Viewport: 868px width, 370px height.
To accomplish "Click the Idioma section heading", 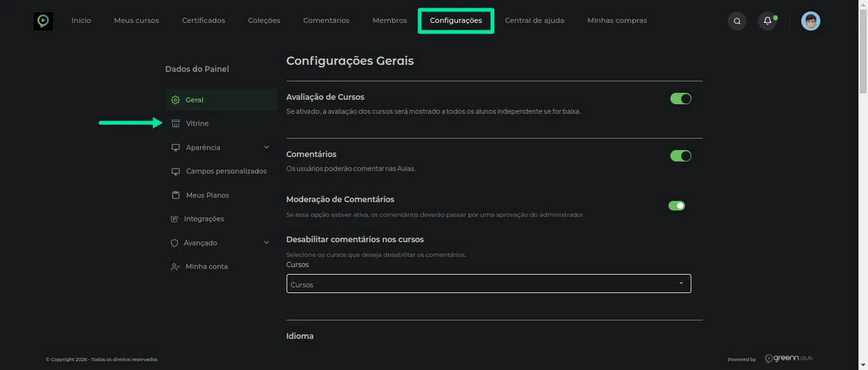I will pyautogui.click(x=300, y=336).
